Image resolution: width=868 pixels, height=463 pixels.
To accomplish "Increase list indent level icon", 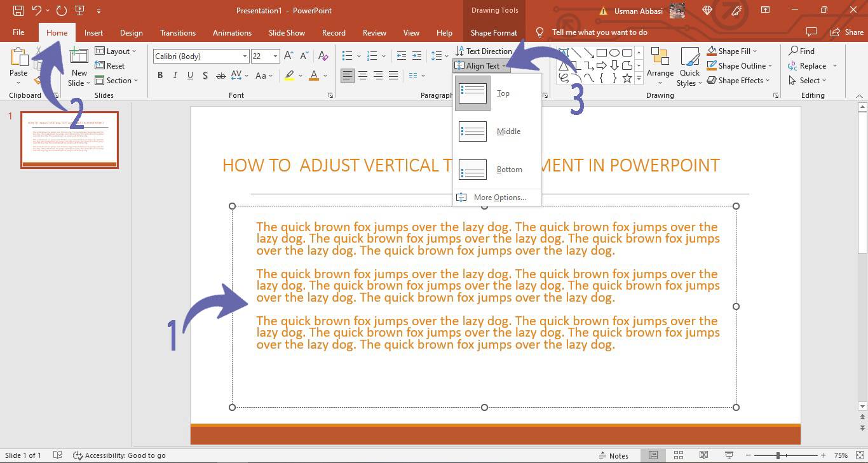I will point(417,56).
